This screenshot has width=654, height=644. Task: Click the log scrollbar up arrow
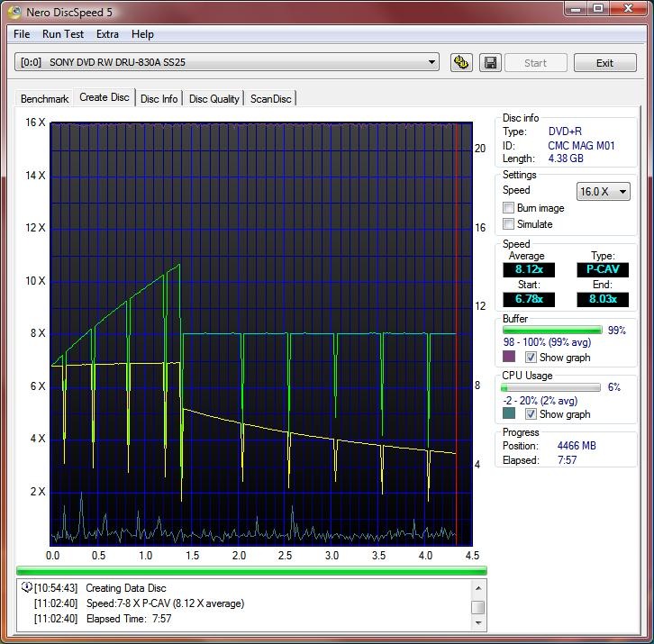(x=479, y=586)
